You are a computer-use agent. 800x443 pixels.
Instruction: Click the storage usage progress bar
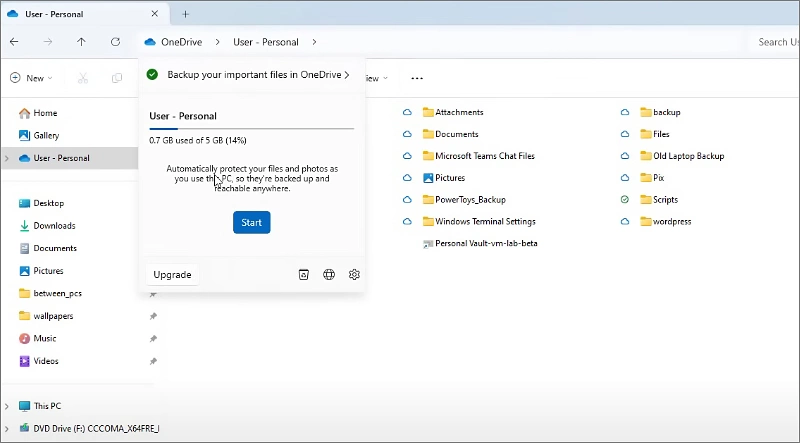tap(252, 129)
